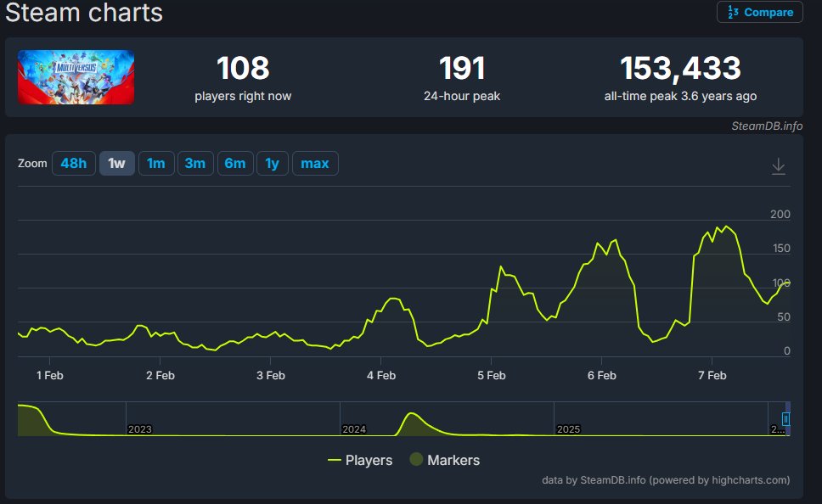This screenshot has width=822, height=504.
Task: Select the 1w zoom range
Action: click(x=117, y=164)
